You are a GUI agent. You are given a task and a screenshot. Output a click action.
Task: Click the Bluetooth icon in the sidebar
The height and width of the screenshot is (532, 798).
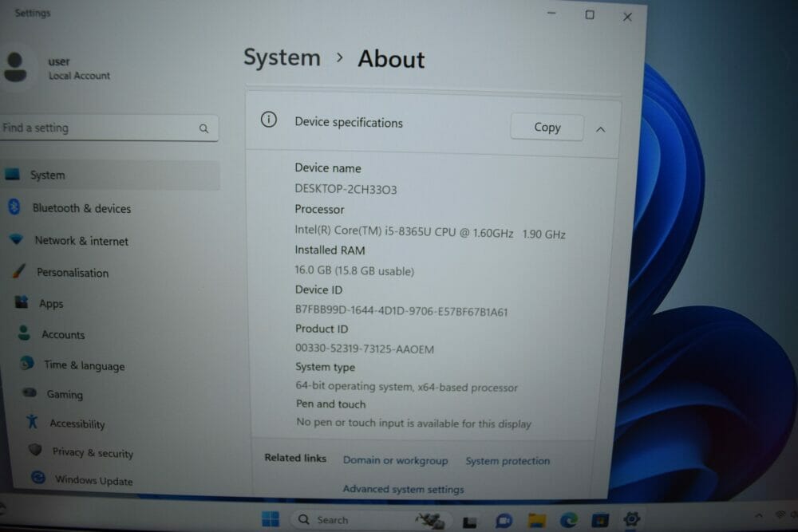(x=14, y=207)
